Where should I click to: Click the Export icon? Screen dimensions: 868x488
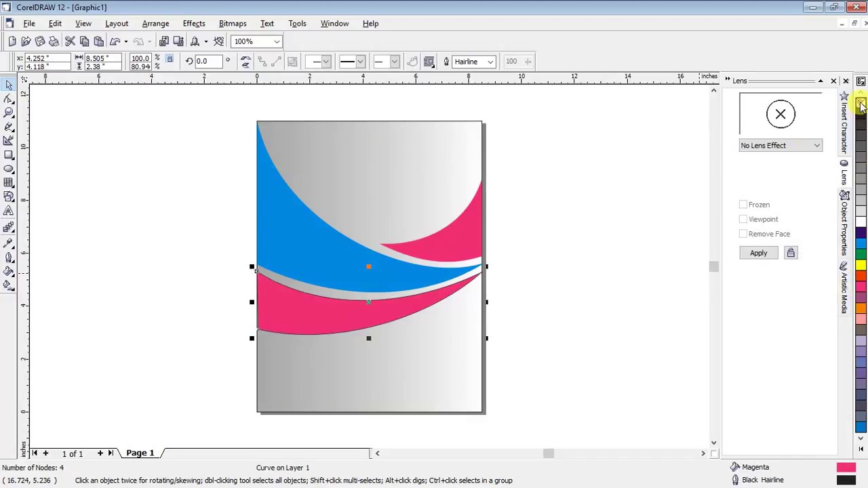(x=178, y=41)
